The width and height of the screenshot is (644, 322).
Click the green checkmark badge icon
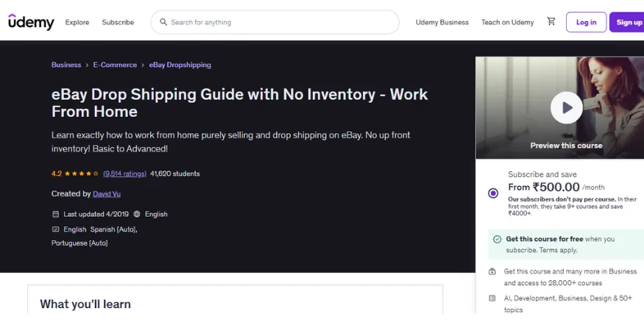tap(497, 239)
